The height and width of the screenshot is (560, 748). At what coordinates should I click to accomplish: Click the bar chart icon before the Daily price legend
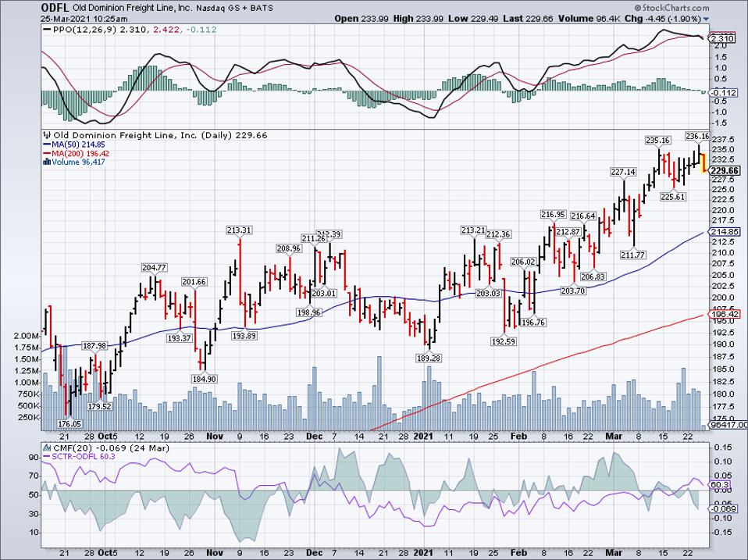point(47,135)
